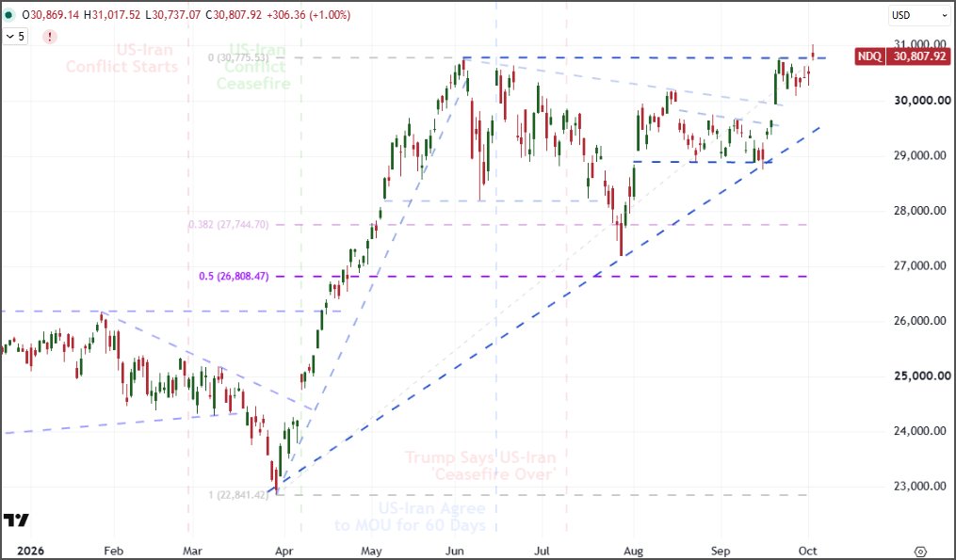Click the 25,000.00 price axis label
The image size is (956, 560).
tap(922, 376)
